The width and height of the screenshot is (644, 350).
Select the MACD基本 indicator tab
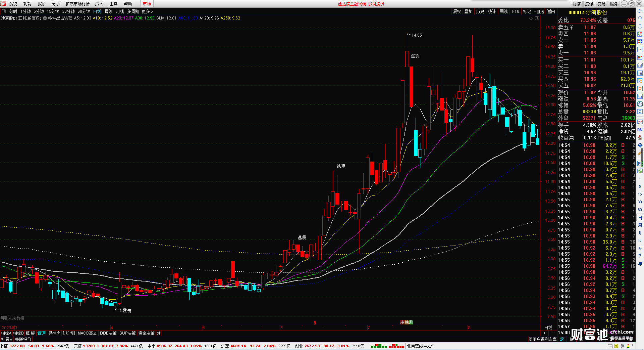[x=87, y=333]
